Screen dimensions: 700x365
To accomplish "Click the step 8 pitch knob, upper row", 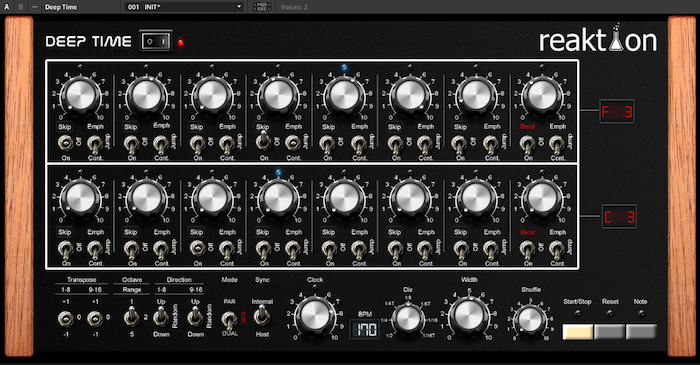I will click(542, 95).
